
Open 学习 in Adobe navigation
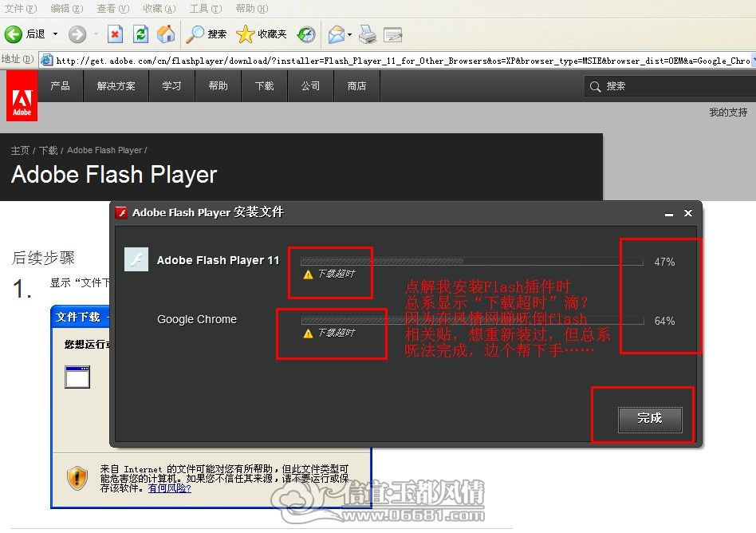(171, 86)
